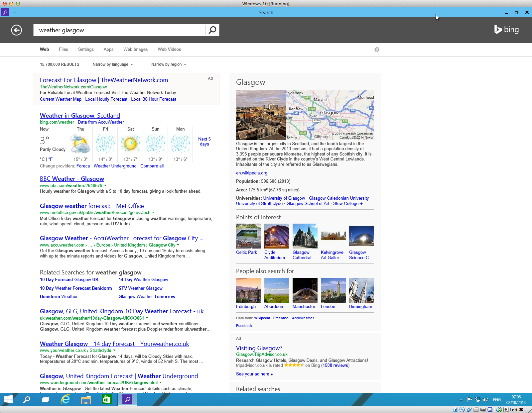Open the Bing logo link
The width and height of the screenshot is (532, 413).
[506, 30]
